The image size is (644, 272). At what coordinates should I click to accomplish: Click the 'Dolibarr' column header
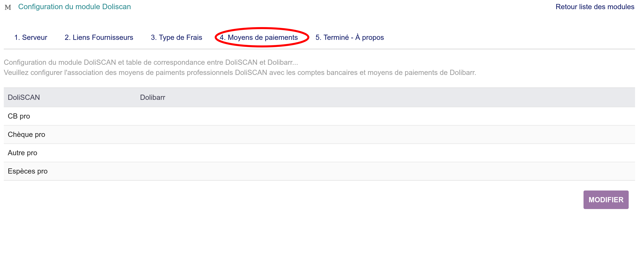point(153,97)
